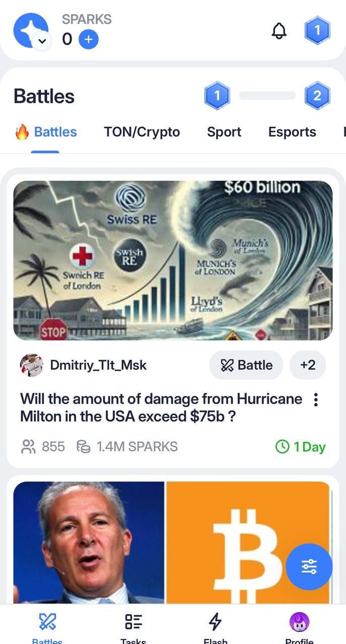
Task: Click the hexagon level badge in top-right corner
Action: (x=318, y=31)
